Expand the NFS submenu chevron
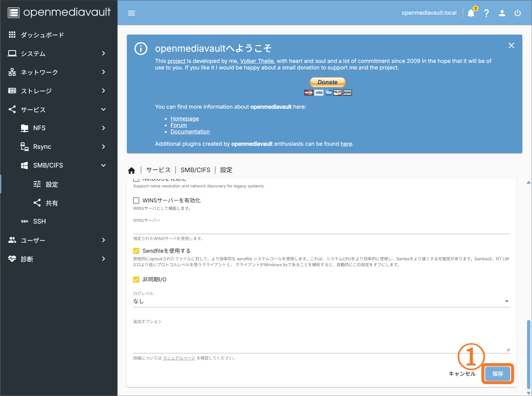Image resolution: width=532 pixels, height=396 pixels. click(103, 128)
